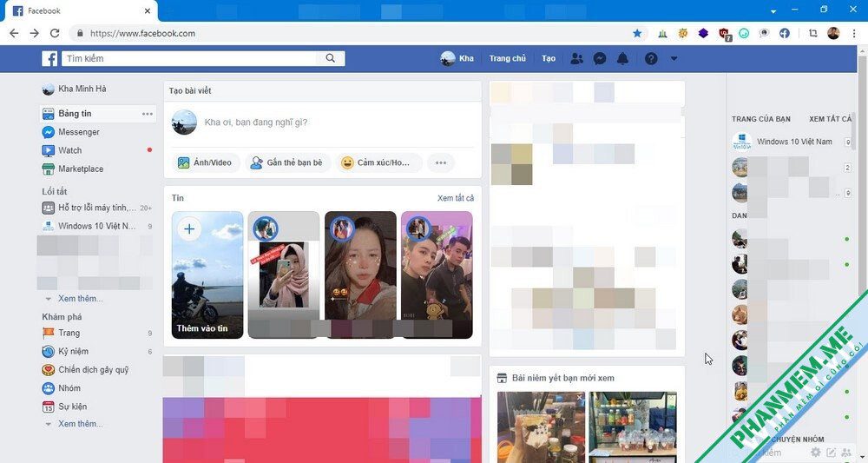Open the notifications bell icon
This screenshot has width=868, height=463.
click(x=622, y=58)
